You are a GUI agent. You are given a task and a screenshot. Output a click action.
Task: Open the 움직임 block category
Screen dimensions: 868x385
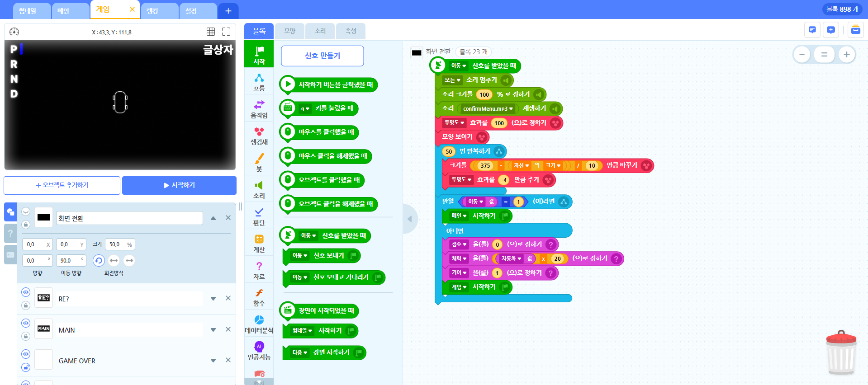tap(259, 109)
